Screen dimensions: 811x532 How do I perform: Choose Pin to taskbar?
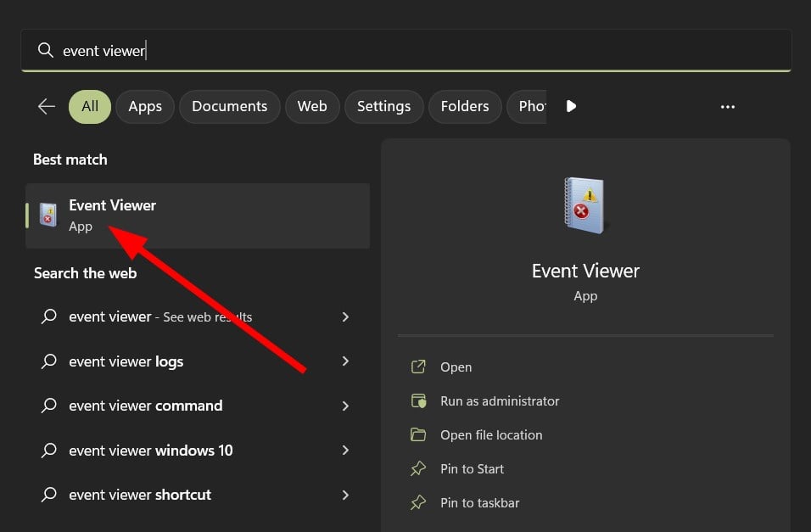click(479, 503)
